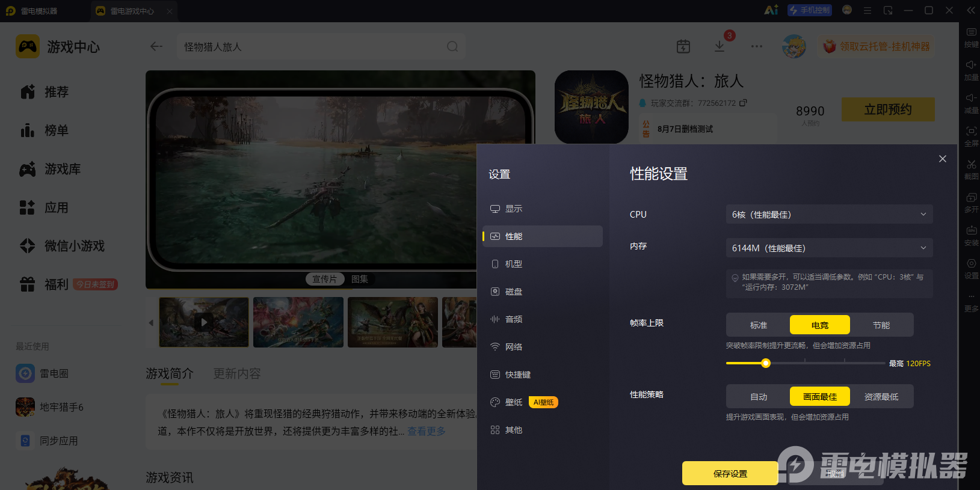
Task: Open 地牢猎手6 from recently used
Action: 49,407
